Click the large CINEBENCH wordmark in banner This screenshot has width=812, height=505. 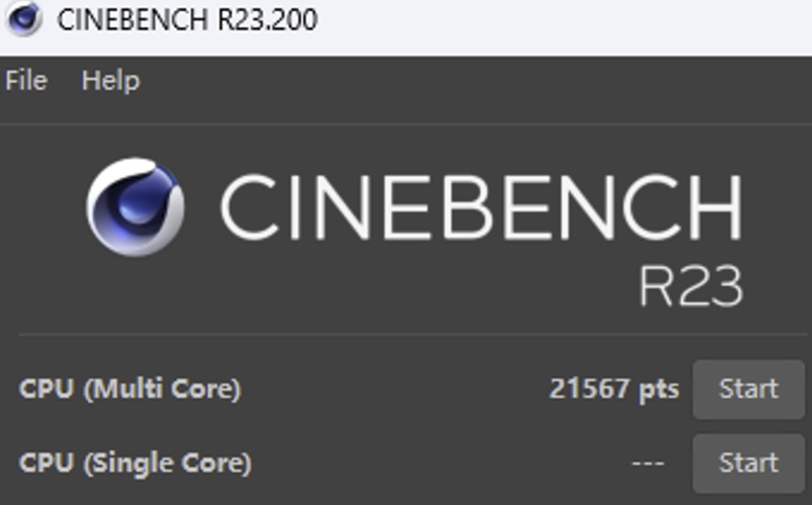(x=481, y=207)
